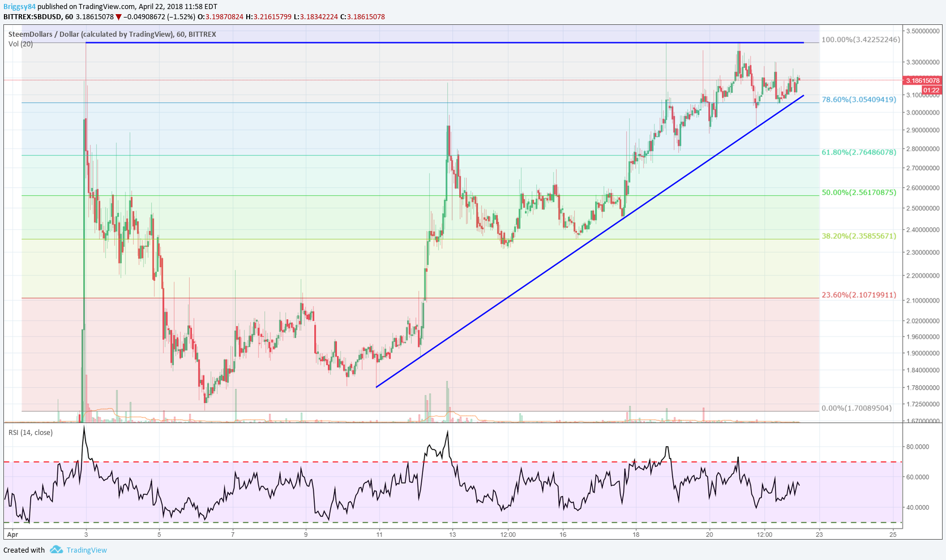946x560 pixels.
Task: Click the RSI (14, close) indicator label
Action: coord(31,433)
